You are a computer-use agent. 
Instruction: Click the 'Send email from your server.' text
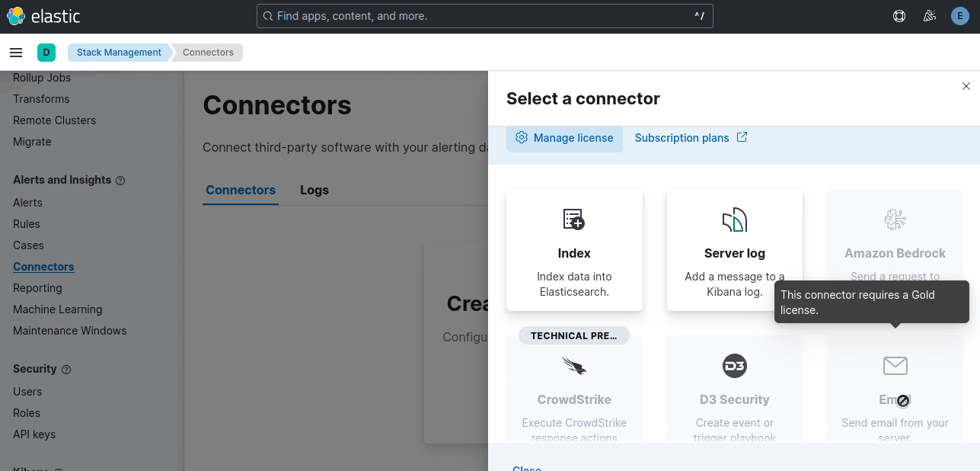(895, 430)
